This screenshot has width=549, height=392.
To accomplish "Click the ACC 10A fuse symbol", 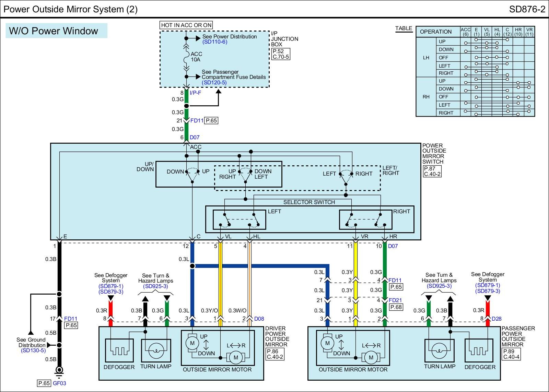I will click(186, 57).
